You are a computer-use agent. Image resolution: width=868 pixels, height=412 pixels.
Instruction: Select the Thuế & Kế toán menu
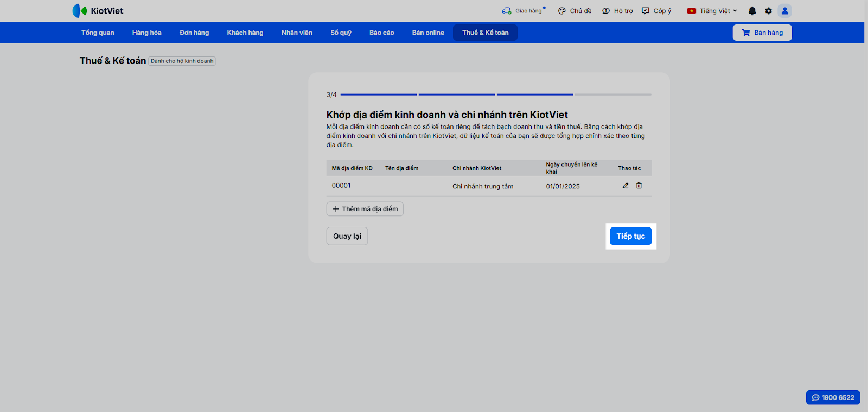(x=486, y=33)
